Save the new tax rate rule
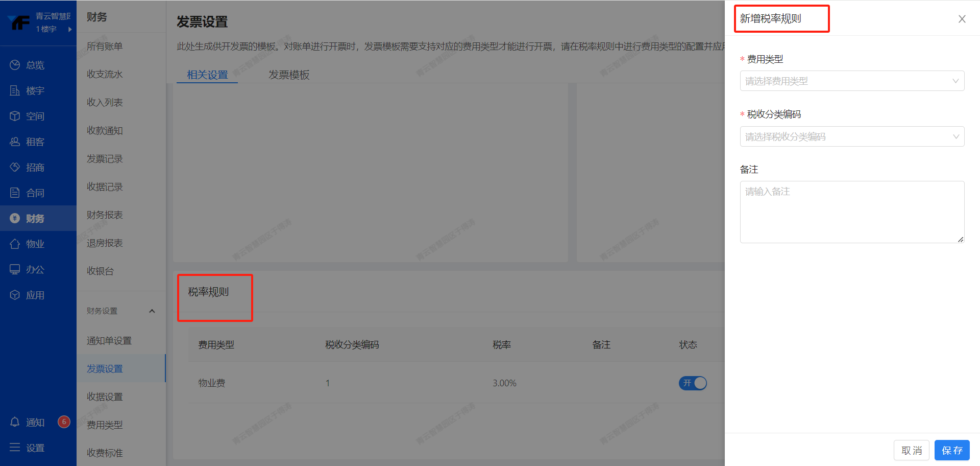The width and height of the screenshot is (980, 466). pyautogui.click(x=952, y=450)
